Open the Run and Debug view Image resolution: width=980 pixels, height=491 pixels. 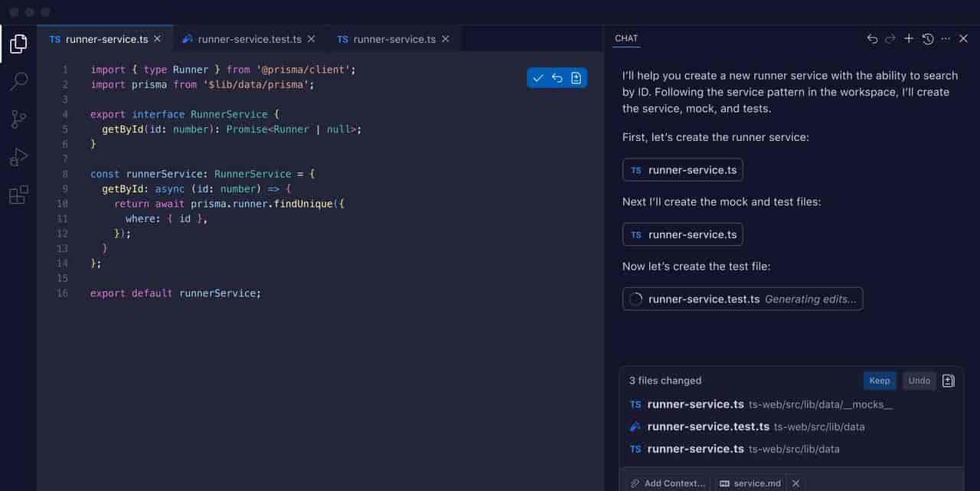coord(18,157)
